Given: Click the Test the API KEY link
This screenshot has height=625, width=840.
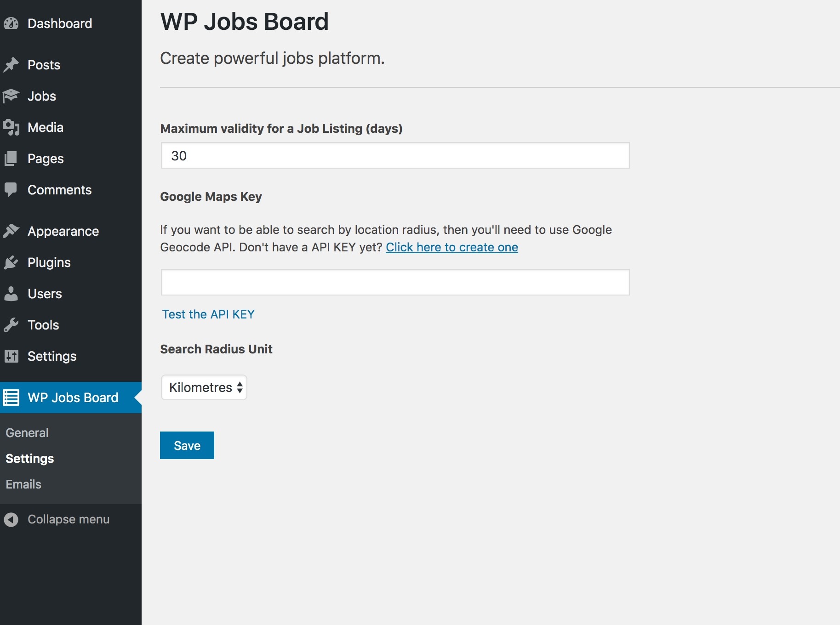Looking at the screenshot, I should coord(208,314).
